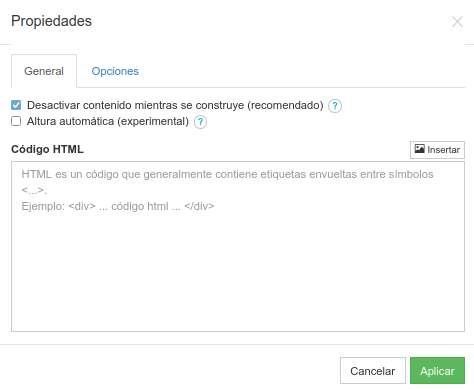474x389 pixels.
Task: Click the Ejemplo div placeholder line
Action: pyautogui.click(x=118, y=206)
